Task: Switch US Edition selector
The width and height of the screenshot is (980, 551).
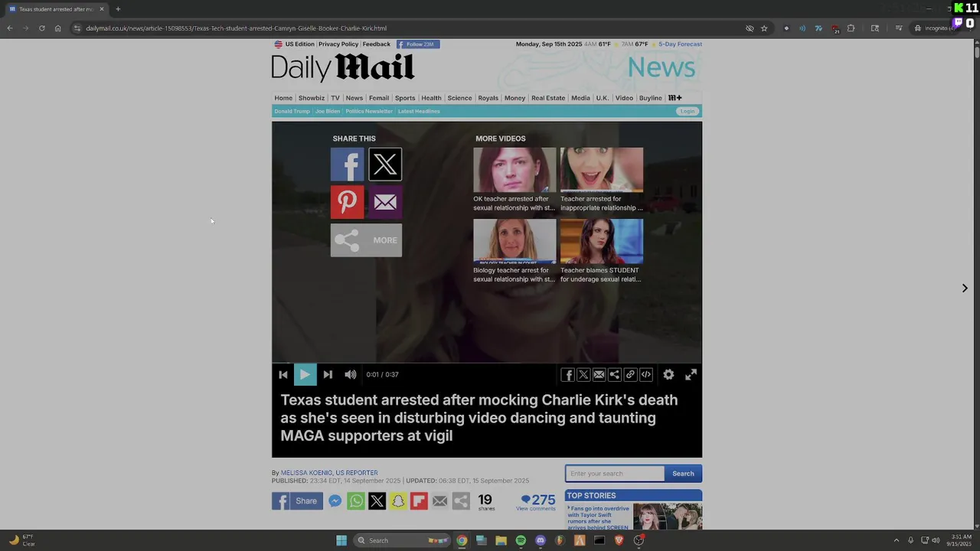Action: (295, 44)
